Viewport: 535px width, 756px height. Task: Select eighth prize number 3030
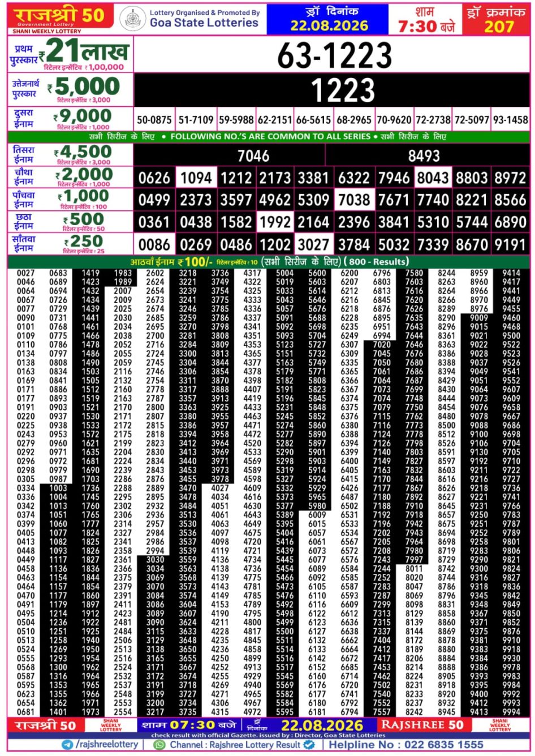tap(155, 560)
